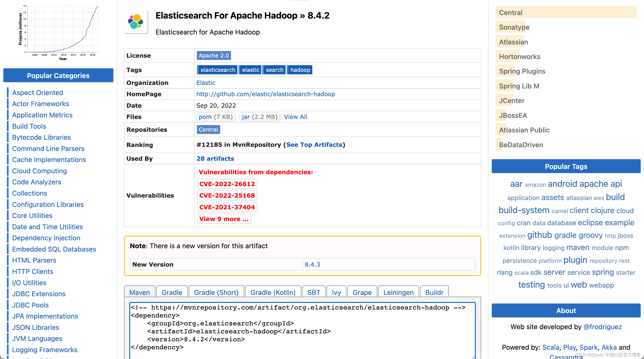Viewport: 644px width, 359px height.
Task: Open the Elastic organization link
Action: [206, 83]
